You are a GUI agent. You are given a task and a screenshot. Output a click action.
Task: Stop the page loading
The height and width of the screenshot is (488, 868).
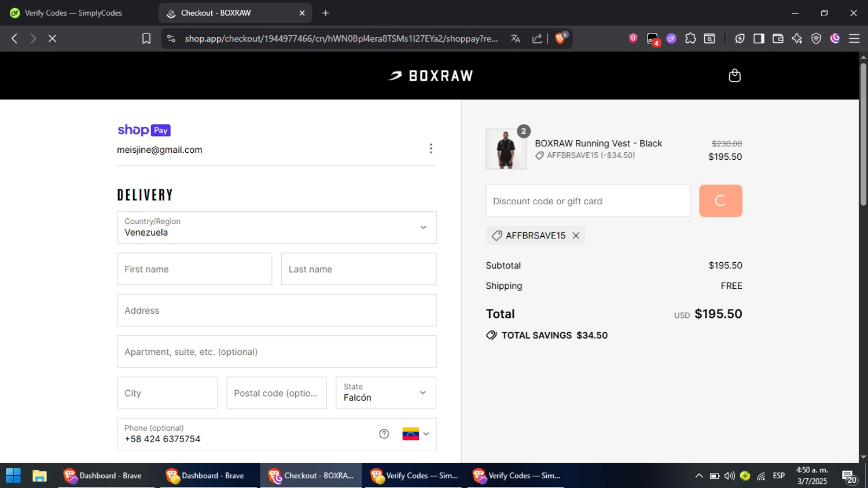click(x=52, y=38)
